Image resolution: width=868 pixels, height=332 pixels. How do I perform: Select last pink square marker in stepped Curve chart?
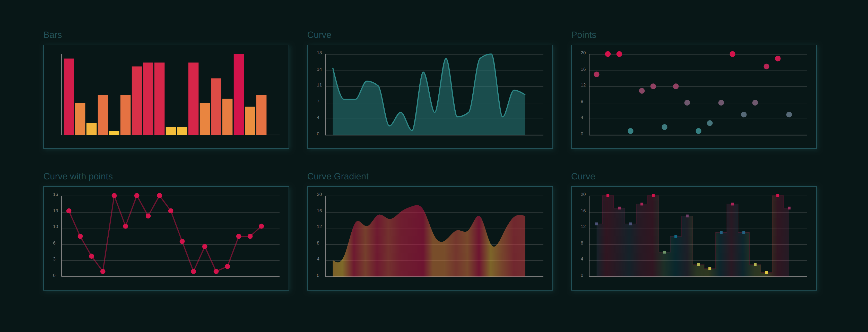point(789,208)
